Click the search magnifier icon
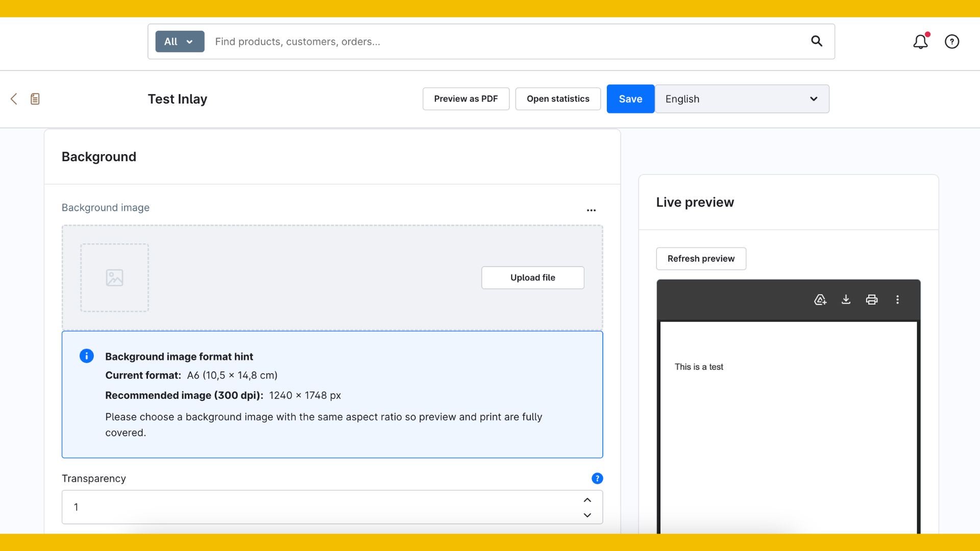Screen dimensions: 980x551 [817, 41]
